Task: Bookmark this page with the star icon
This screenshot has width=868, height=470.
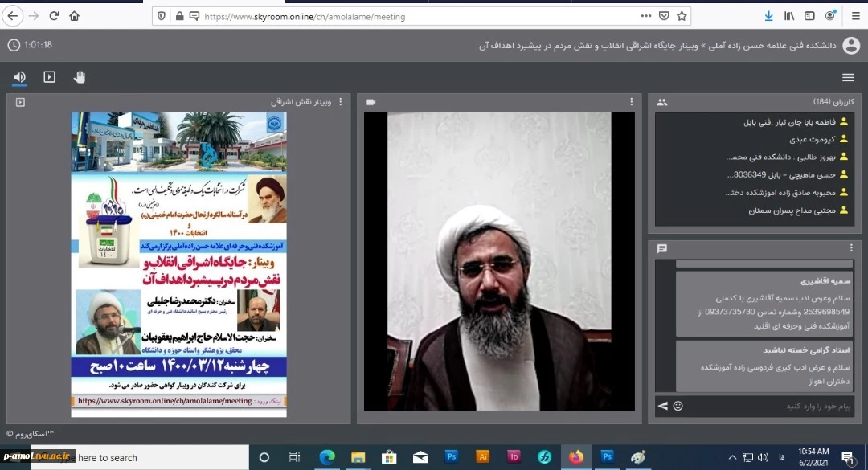Action: pos(682,15)
